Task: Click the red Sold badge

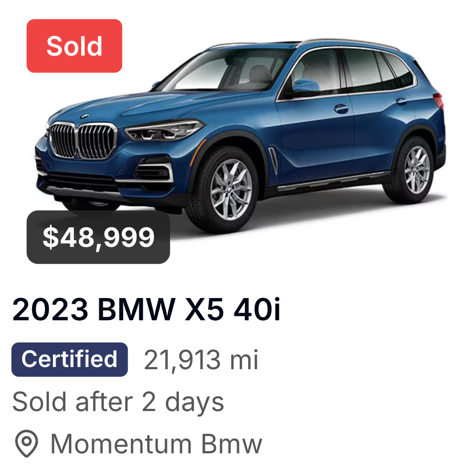Action: tap(74, 46)
